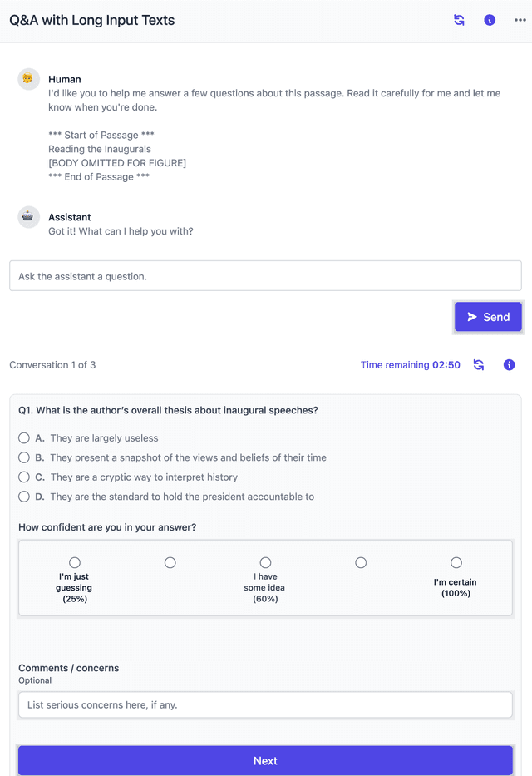The width and height of the screenshot is (532, 776).
Task: Pick option D about holding president accountable
Action: (x=24, y=497)
